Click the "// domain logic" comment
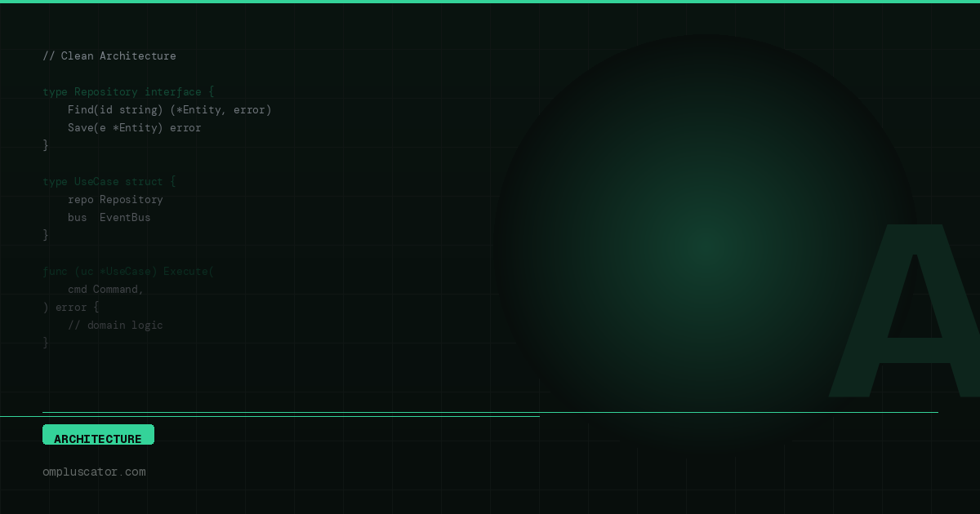The image size is (980, 514). point(115,326)
